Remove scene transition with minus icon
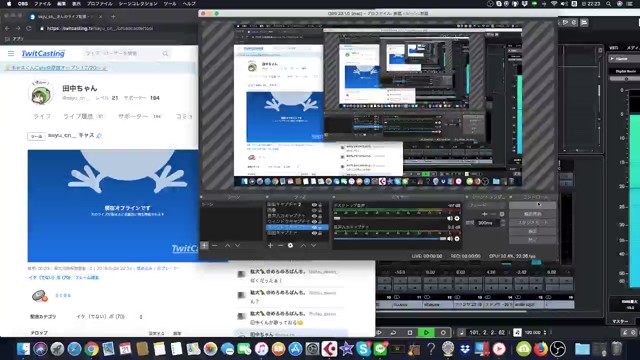Image resolution: width=640 pixels, height=360 pixels. (x=493, y=214)
